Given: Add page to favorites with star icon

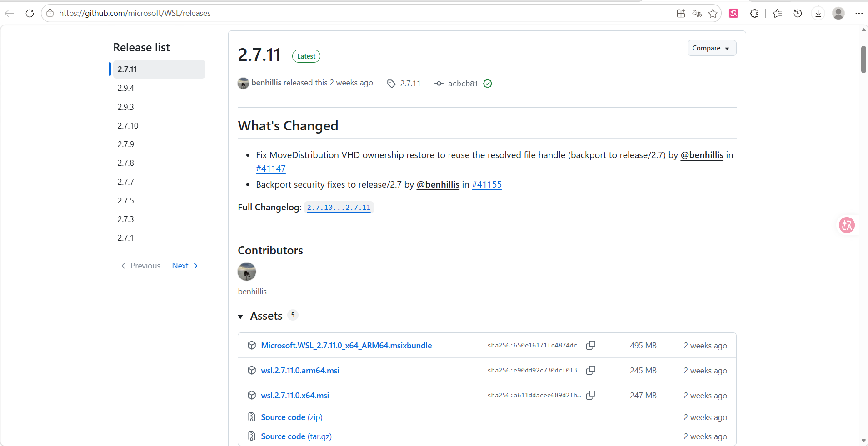Looking at the screenshot, I should [713, 13].
